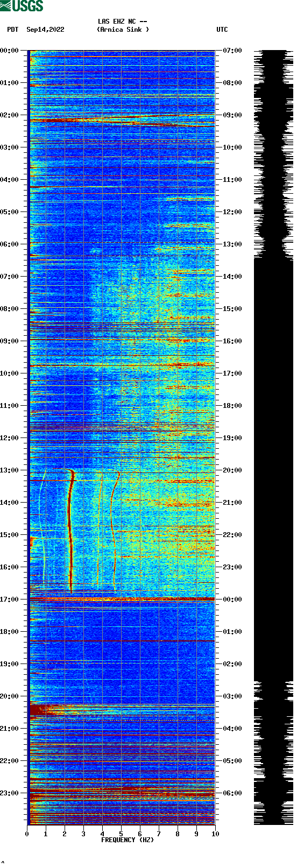The width and height of the screenshot is (297, 868).
Task: Select frequency tick label '8'
Action: 178,834
